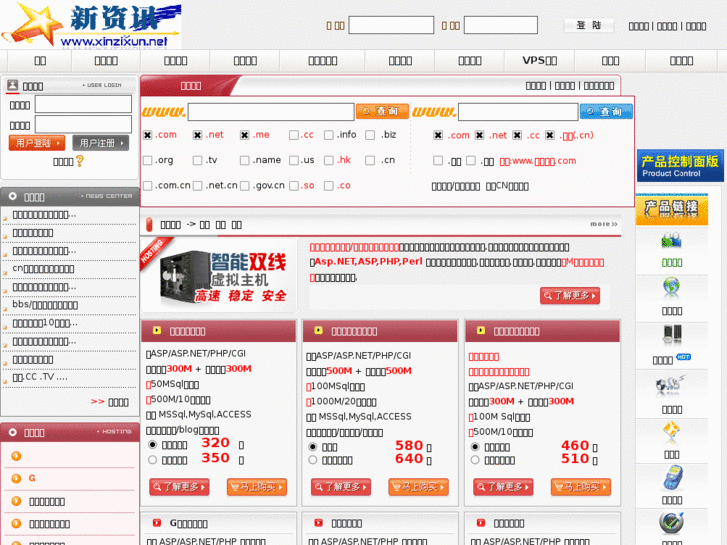
Task: Click the circle icon in HOSTING header
Action: [13, 432]
